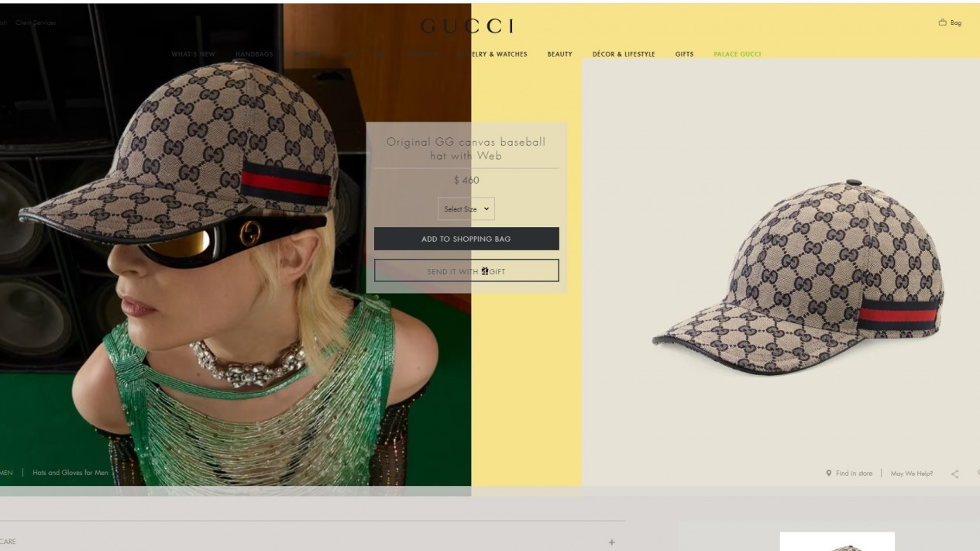This screenshot has height=551, width=980.
Task: Open the Select Size dropdown
Action: (466, 209)
